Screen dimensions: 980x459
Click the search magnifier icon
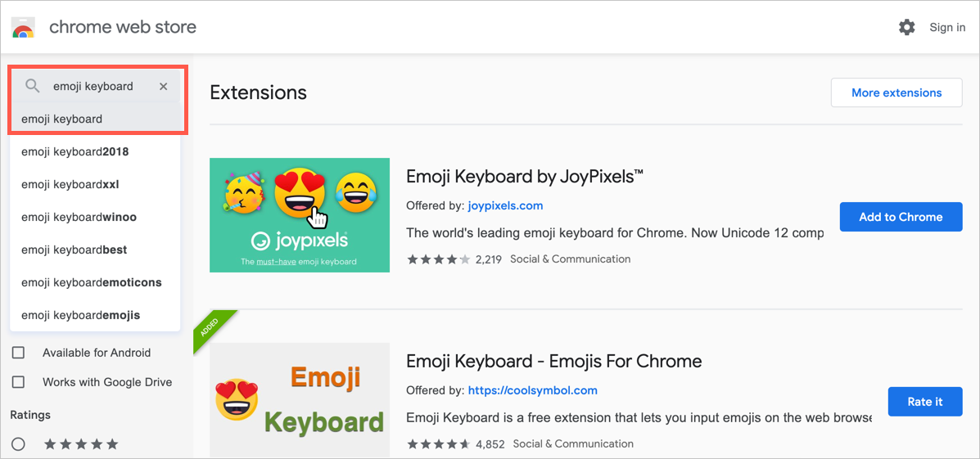point(33,86)
